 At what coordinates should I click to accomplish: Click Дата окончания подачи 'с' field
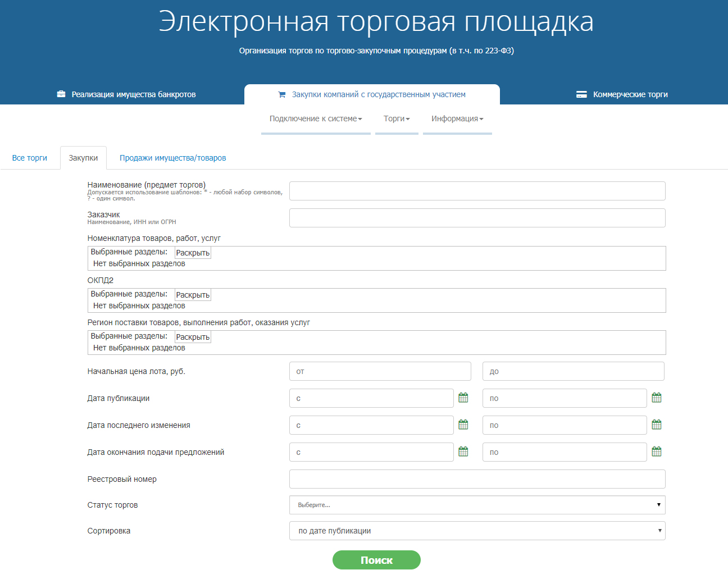[371, 452]
